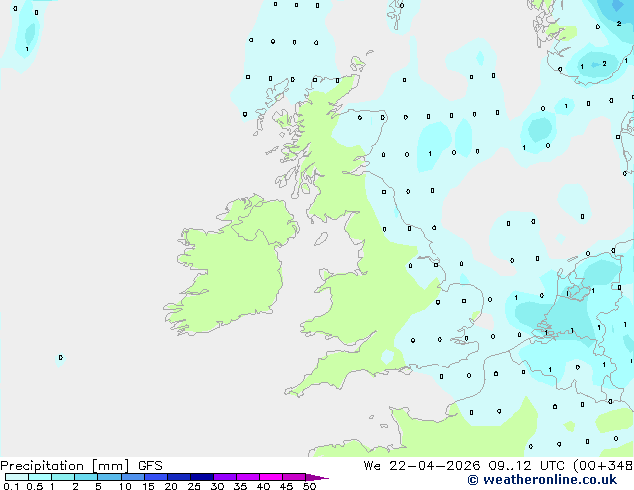Screen dimensions: 634x490
Task: Select the legend swatch between 20 and 25
Action: (x=178, y=477)
